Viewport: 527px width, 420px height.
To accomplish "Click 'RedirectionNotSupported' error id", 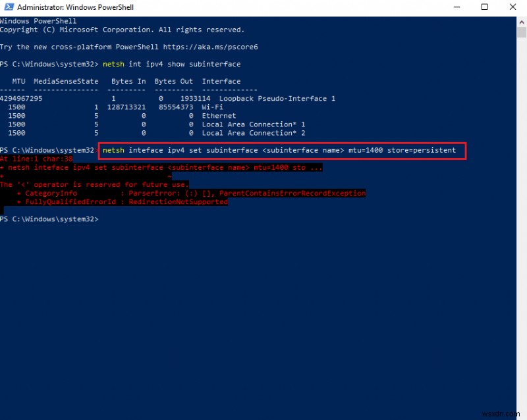I will (x=178, y=201).
